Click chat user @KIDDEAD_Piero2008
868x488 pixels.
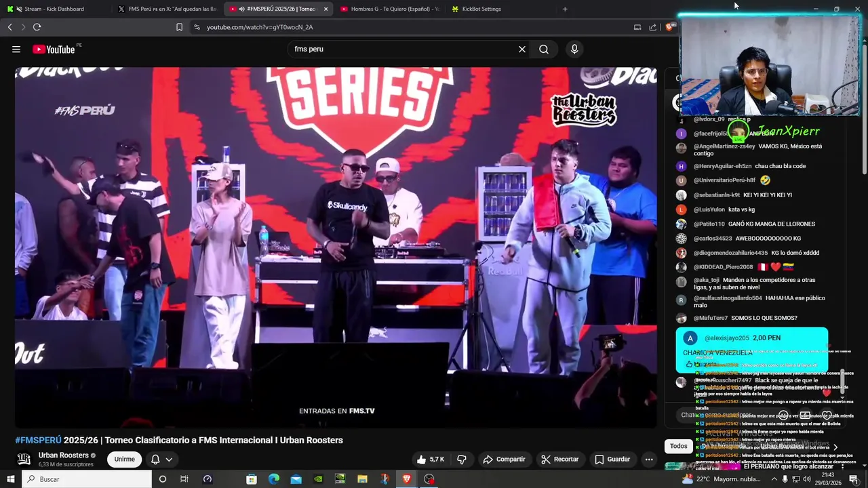(x=724, y=267)
